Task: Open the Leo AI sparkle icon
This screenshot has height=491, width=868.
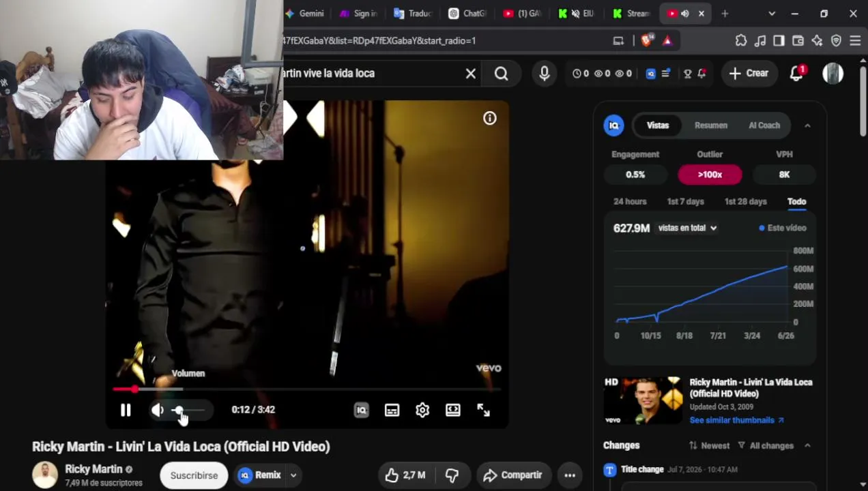Action: tap(817, 41)
